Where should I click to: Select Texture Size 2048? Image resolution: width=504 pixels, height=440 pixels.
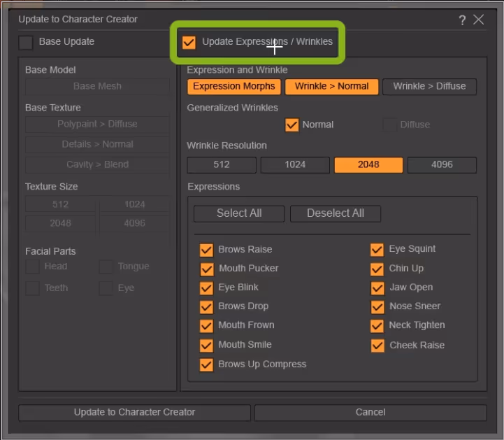click(x=60, y=224)
